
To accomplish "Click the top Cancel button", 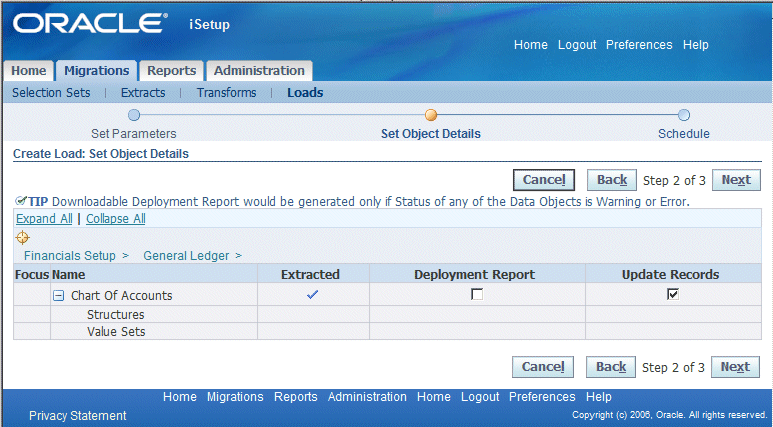I will click(x=544, y=180).
